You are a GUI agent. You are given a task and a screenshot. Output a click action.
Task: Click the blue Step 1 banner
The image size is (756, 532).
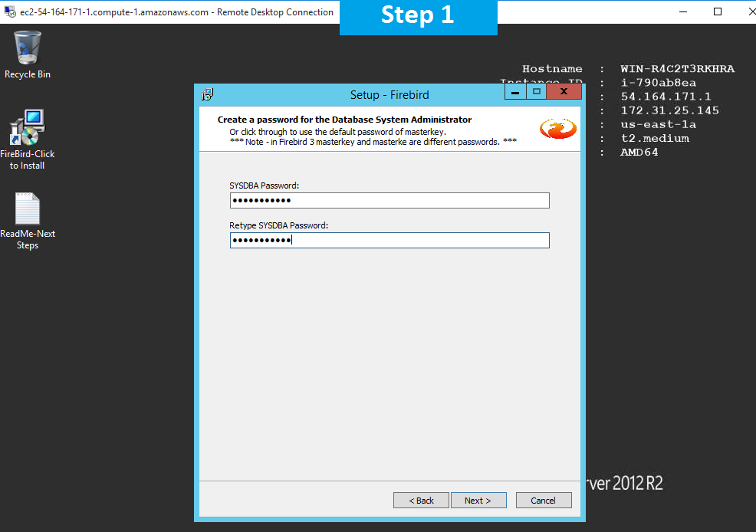click(x=418, y=16)
